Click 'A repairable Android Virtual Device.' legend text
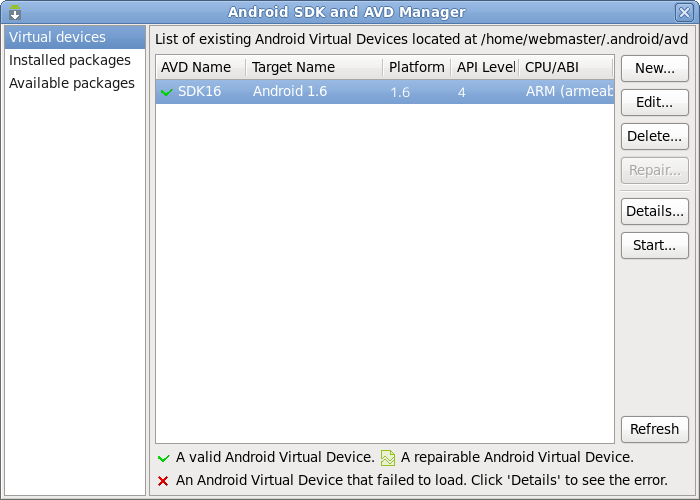The height and width of the screenshot is (500, 700). (x=517, y=458)
